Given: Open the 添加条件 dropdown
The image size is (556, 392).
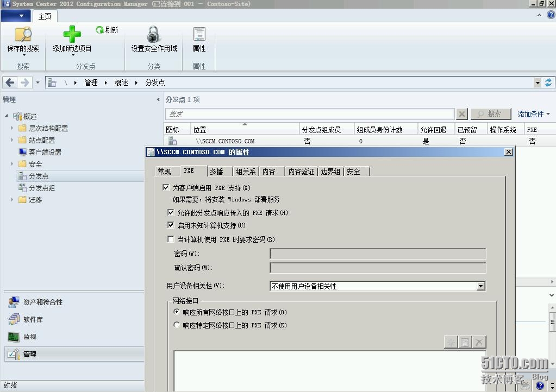Looking at the screenshot, I should [x=534, y=114].
